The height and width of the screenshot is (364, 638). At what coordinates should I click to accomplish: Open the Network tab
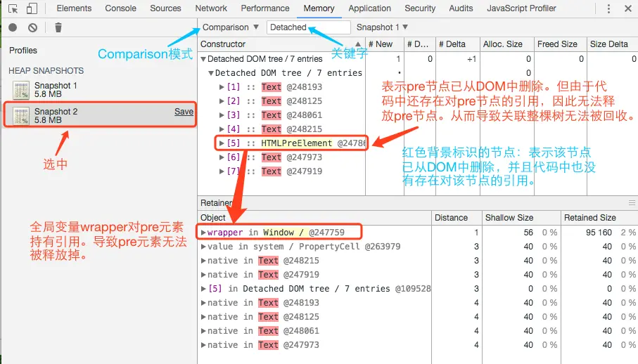tap(211, 8)
